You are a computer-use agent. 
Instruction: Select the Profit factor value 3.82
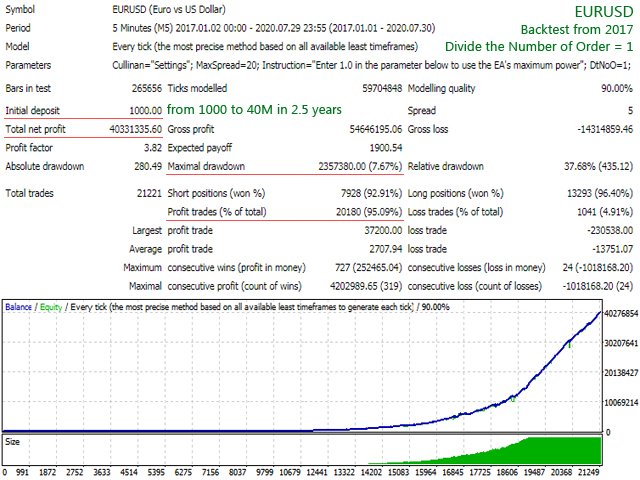coord(153,148)
